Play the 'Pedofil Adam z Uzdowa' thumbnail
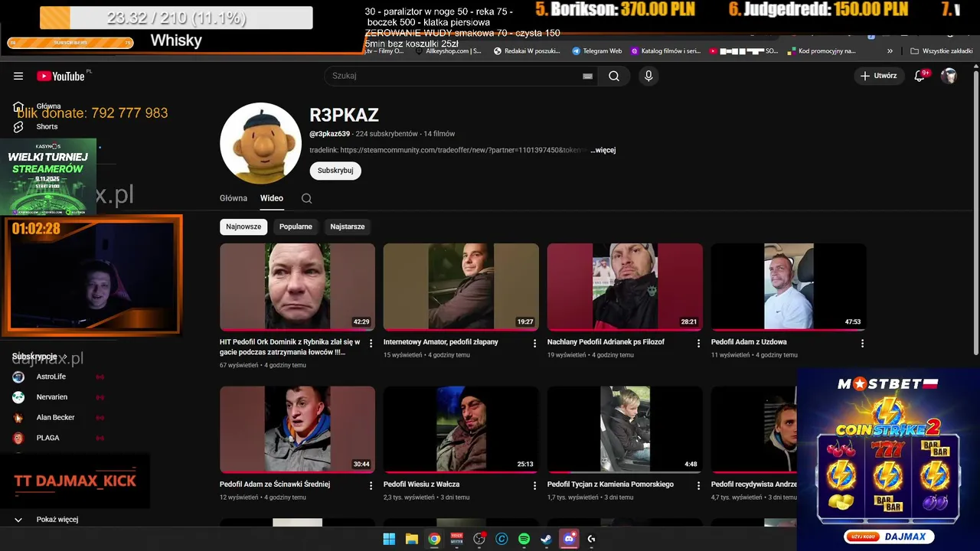This screenshot has height=551, width=980. pyautogui.click(x=789, y=287)
